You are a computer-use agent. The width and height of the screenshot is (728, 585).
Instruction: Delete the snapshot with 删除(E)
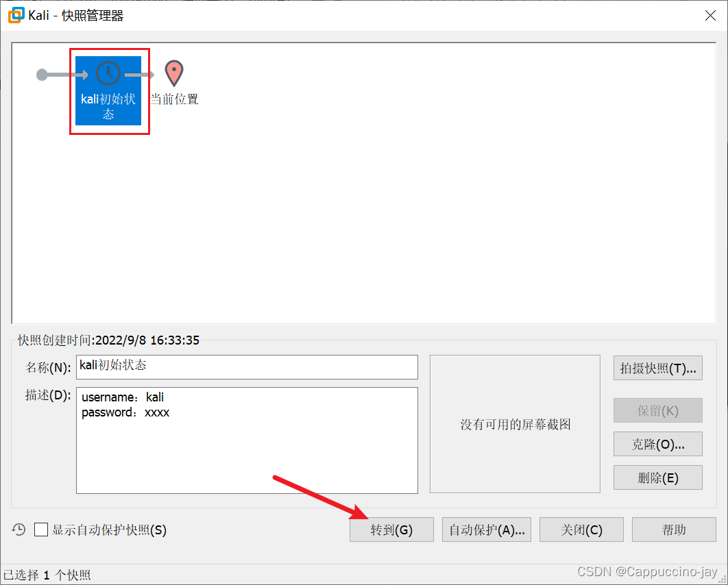tap(657, 477)
